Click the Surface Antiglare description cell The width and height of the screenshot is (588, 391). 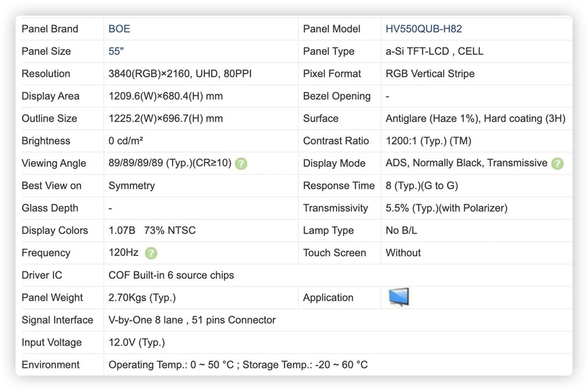point(476,119)
